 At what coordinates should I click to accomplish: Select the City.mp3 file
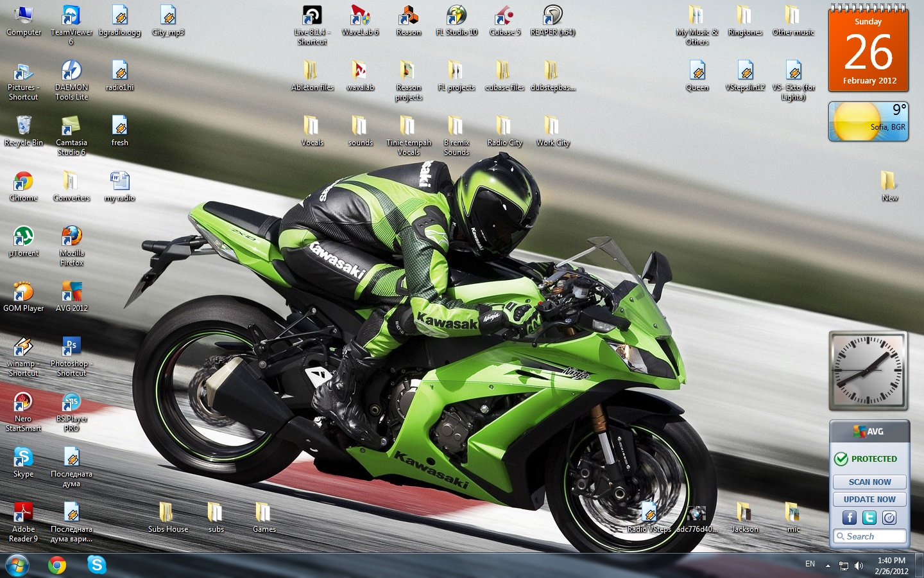point(168,21)
